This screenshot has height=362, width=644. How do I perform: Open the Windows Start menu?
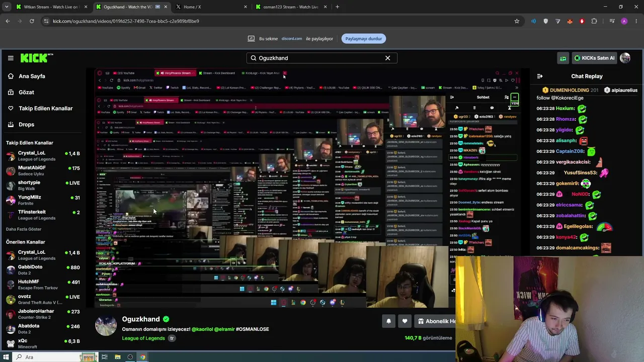pyautogui.click(x=6, y=357)
